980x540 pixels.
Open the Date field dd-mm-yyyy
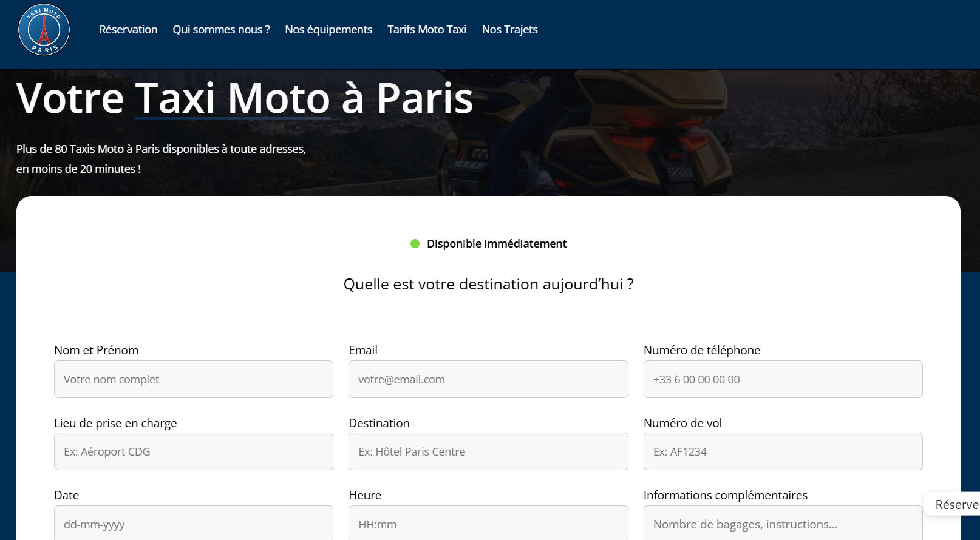click(x=194, y=523)
